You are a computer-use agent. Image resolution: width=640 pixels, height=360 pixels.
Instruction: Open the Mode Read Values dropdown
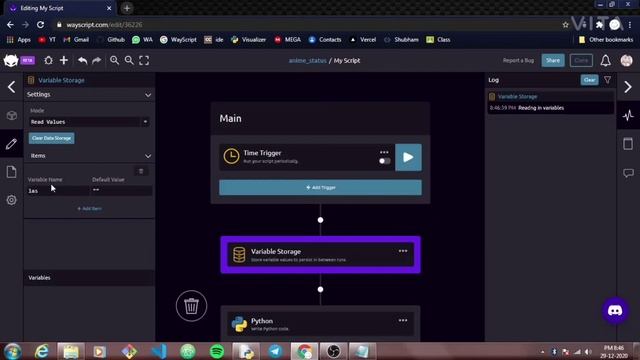tap(89, 122)
